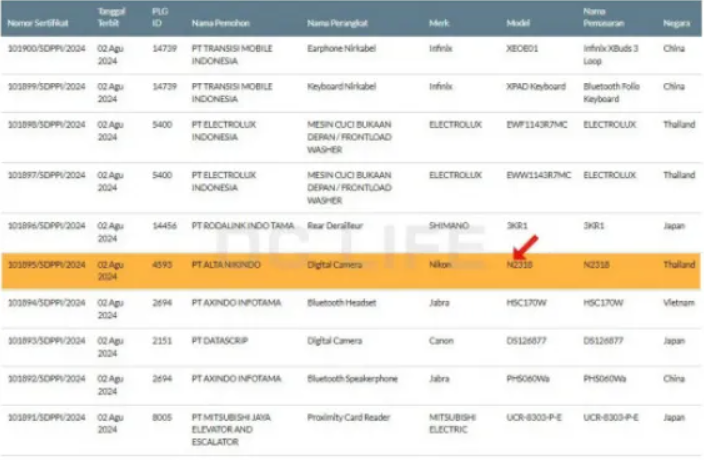Click PLG ID 2151 cell
Screen dimensions: 704x460
click(162, 341)
